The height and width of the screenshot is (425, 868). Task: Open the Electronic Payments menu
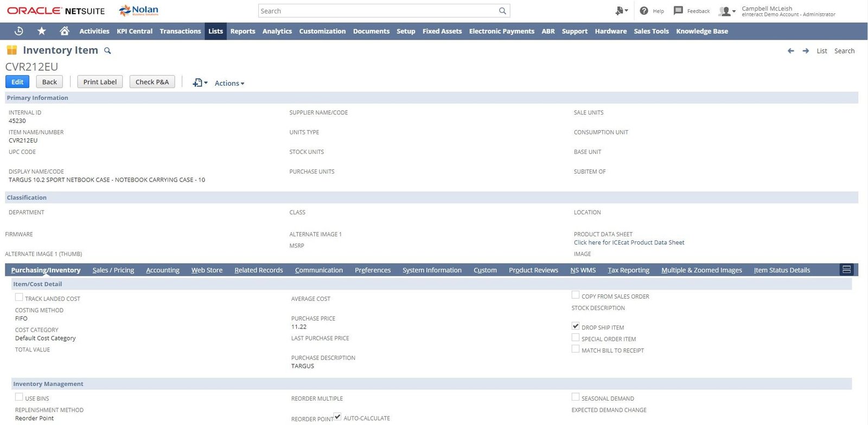coord(502,31)
